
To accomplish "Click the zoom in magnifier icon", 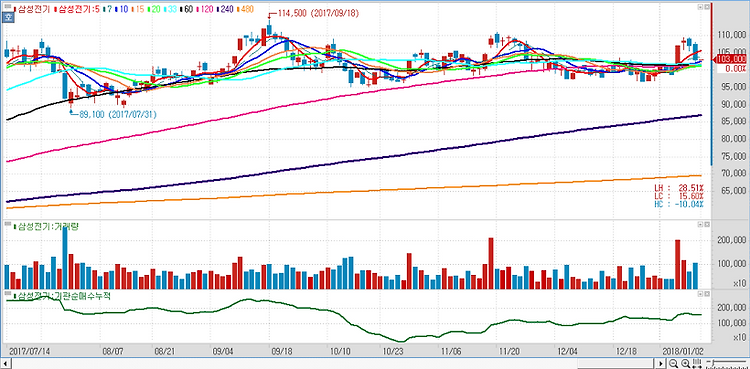I will [x=685, y=363].
